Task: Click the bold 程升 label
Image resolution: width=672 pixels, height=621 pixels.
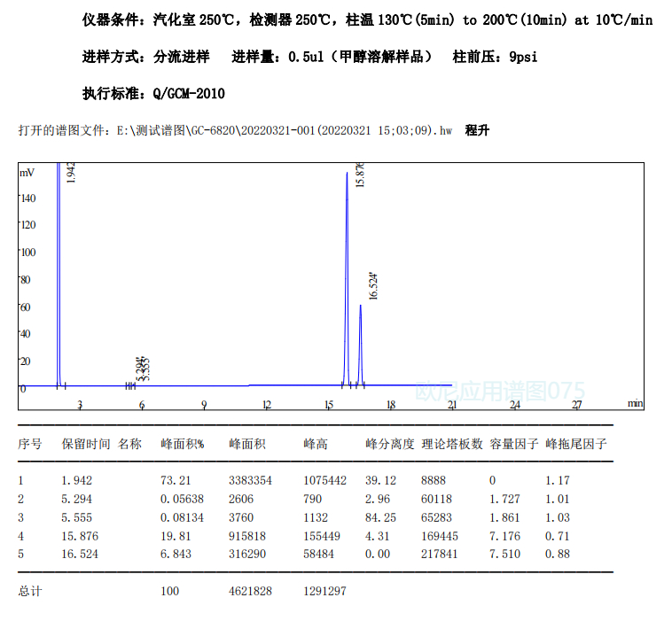Action: click(477, 131)
